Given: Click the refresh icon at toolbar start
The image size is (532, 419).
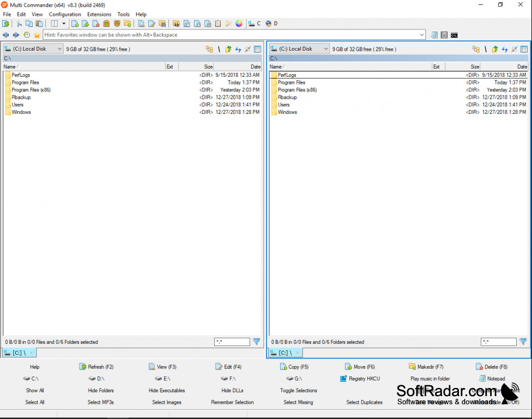Looking at the screenshot, I should point(6,23).
